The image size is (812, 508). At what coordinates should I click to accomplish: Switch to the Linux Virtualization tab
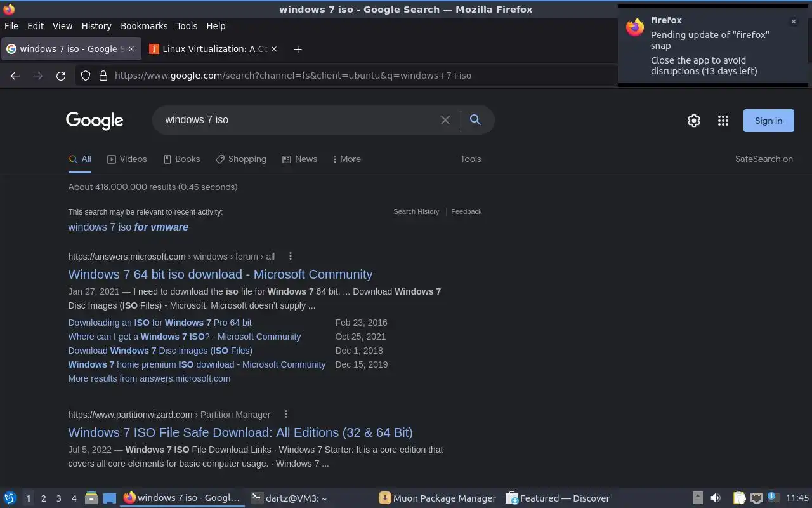click(x=213, y=49)
